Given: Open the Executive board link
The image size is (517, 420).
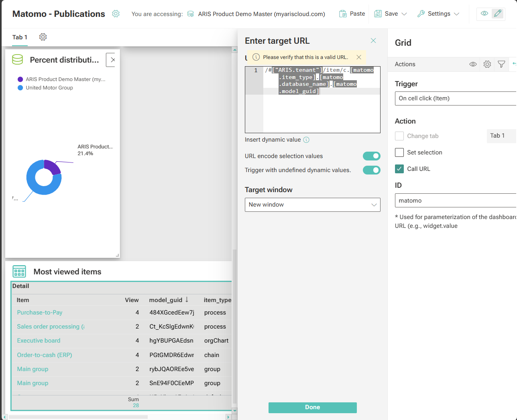Looking at the screenshot, I should click(x=39, y=341).
